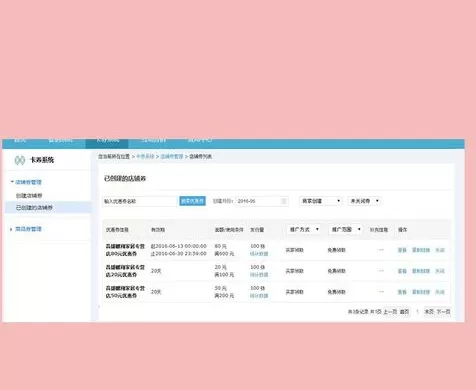Image resolution: width=476 pixels, height=390 pixels.
Task: Click the 卡券系统 breadcrumb link
Action: point(145,156)
